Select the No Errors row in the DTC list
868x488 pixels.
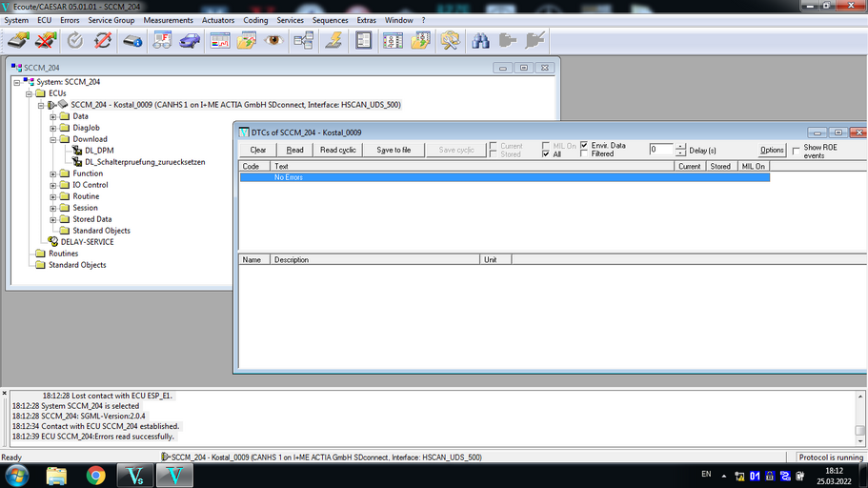(505, 177)
